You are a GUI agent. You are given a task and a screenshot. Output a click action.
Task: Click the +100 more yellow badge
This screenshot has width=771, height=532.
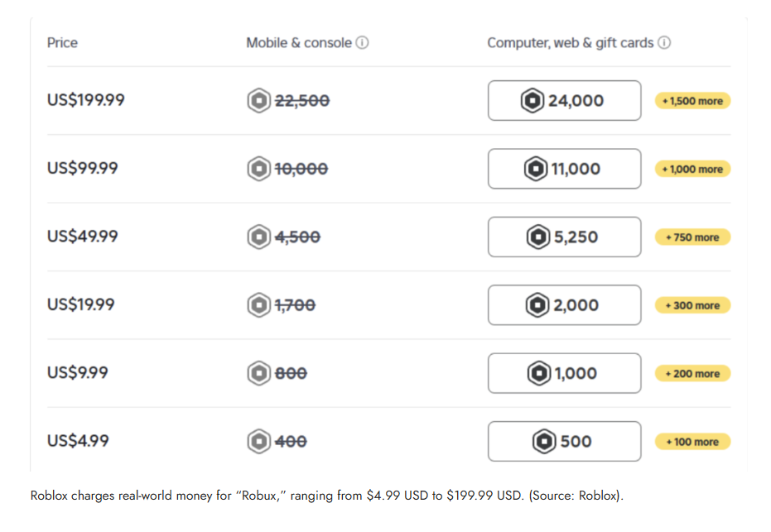tap(692, 442)
